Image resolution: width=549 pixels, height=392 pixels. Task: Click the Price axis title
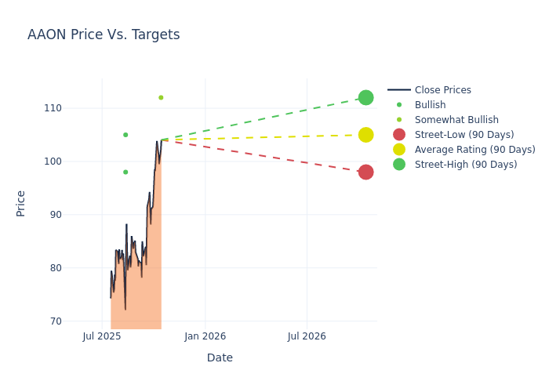(21, 203)
